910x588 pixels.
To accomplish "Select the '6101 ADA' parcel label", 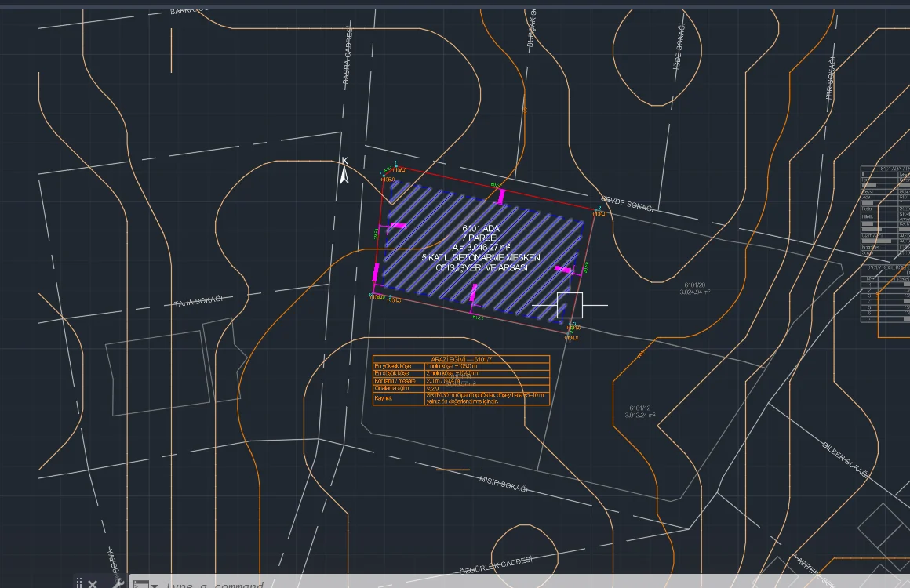I will point(481,228).
